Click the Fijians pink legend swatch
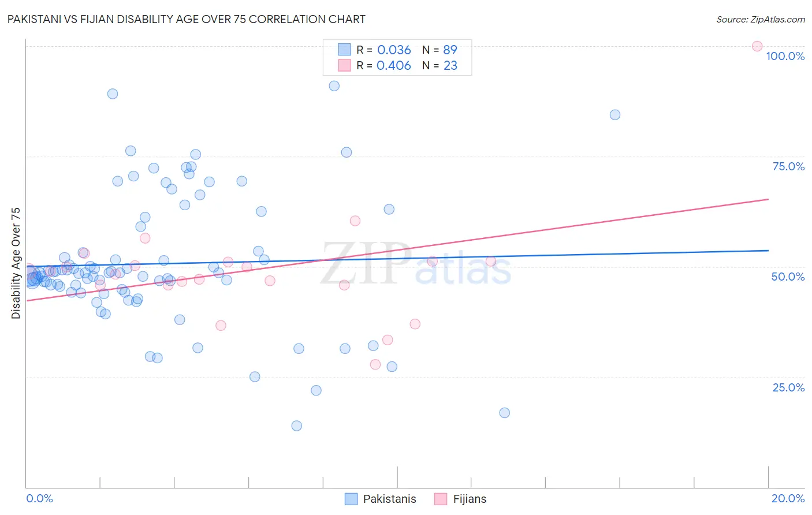This screenshot has width=812, height=515. tap(441, 499)
